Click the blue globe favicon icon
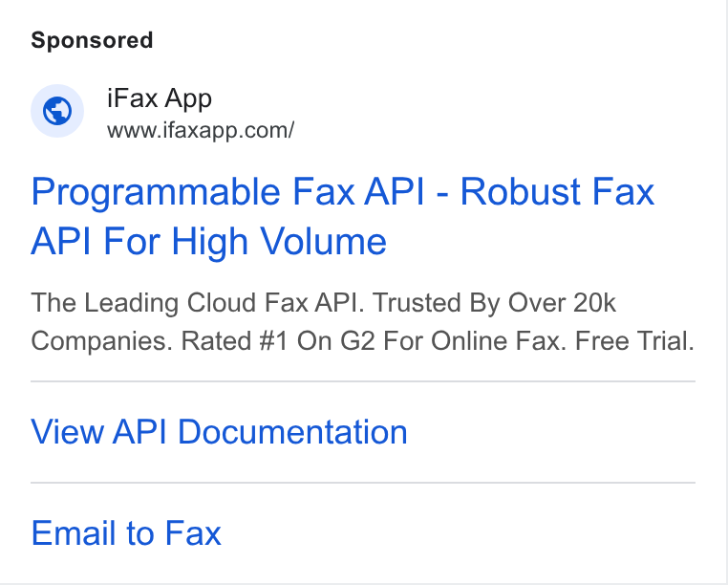Viewport: 728px width, 585px height. pyautogui.click(x=57, y=111)
